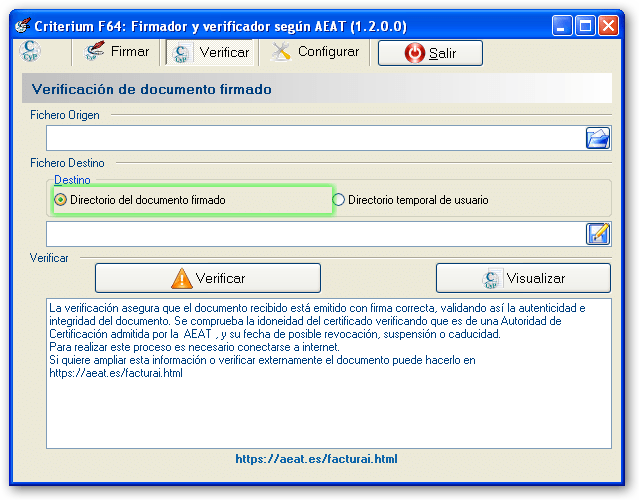
Task: Click the red power icon on Salir
Action: (414, 53)
